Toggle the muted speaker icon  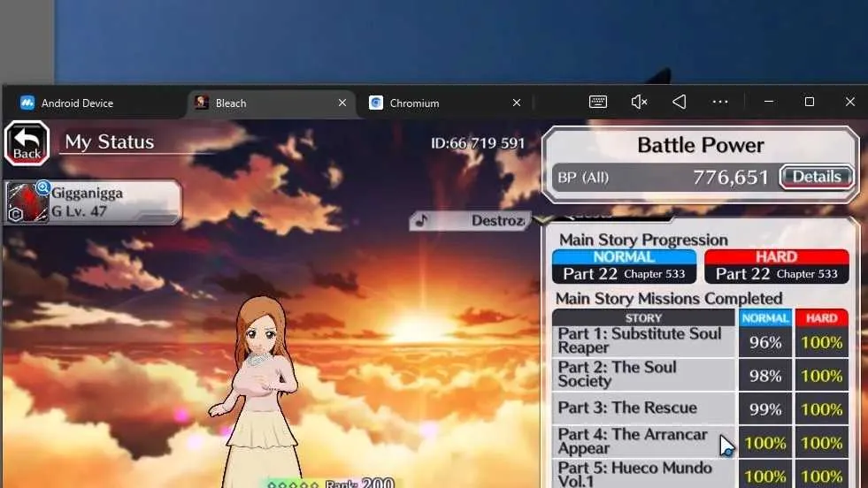click(x=639, y=102)
